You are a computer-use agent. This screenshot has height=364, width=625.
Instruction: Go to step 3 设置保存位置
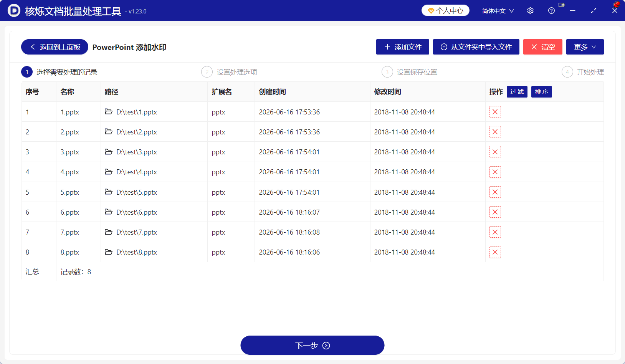point(409,72)
